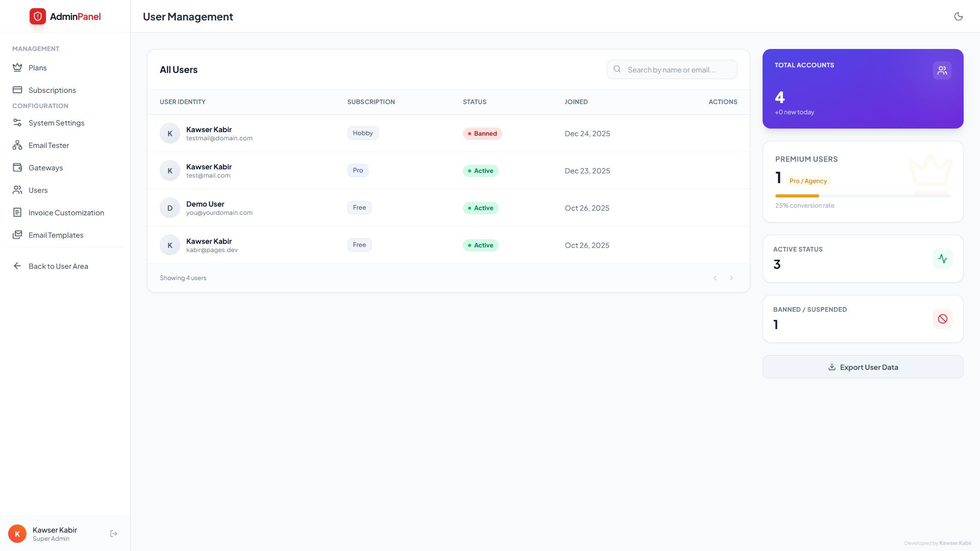Click the Premium Users conversion progress bar

[x=863, y=196]
